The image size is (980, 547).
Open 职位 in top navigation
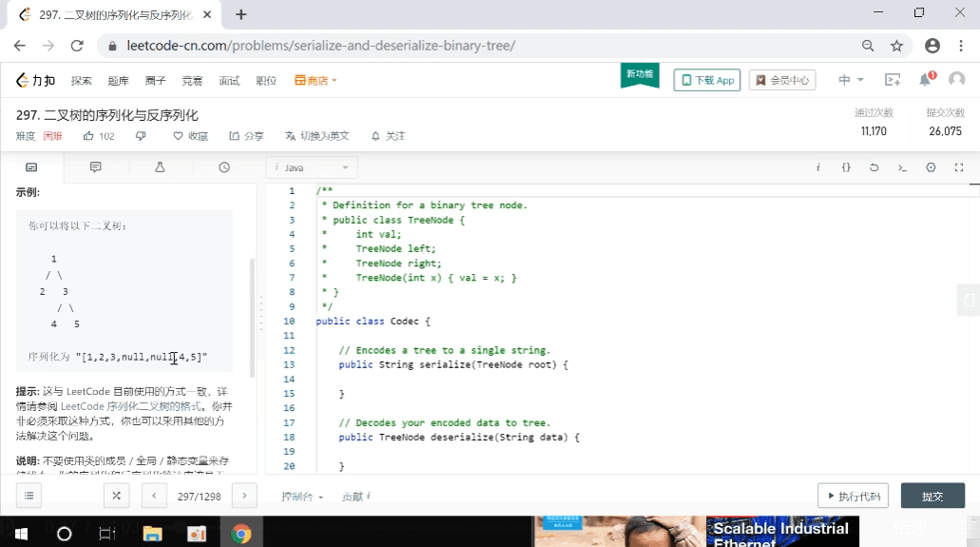pyautogui.click(x=266, y=80)
